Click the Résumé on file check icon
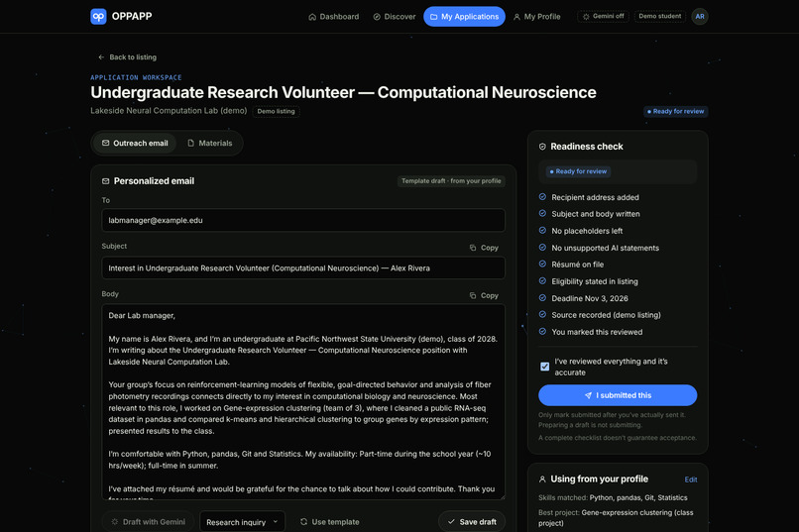The width and height of the screenshot is (799, 532). [x=542, y=265]
